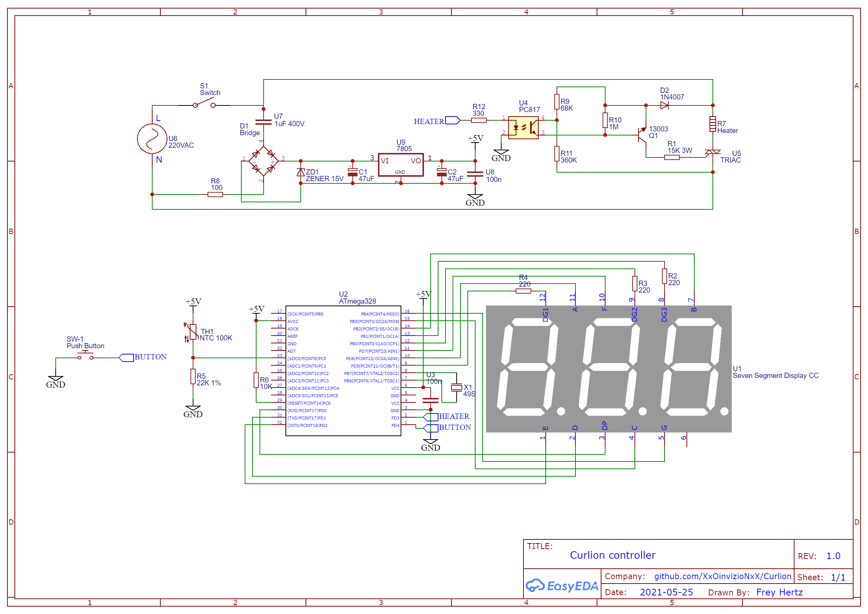Click the EasyEDA logo in title block
868x614 pixels.
click(x=562, y=586)
